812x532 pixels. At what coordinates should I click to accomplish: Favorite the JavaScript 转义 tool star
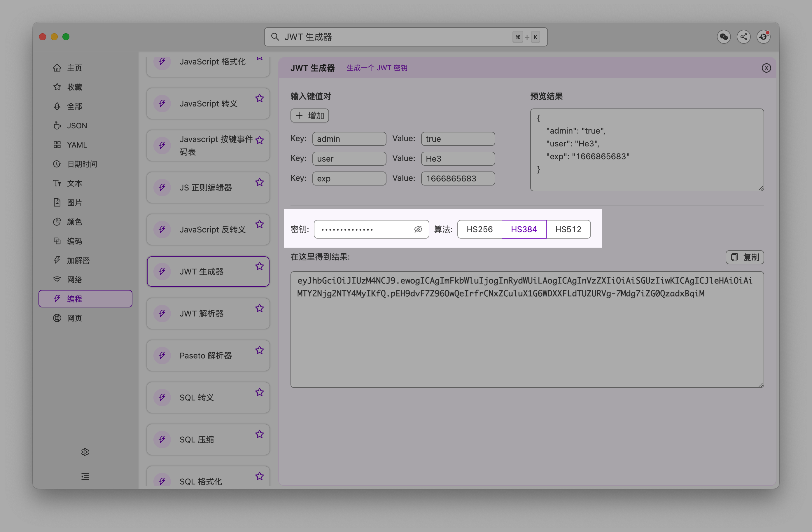pos(259,98)
